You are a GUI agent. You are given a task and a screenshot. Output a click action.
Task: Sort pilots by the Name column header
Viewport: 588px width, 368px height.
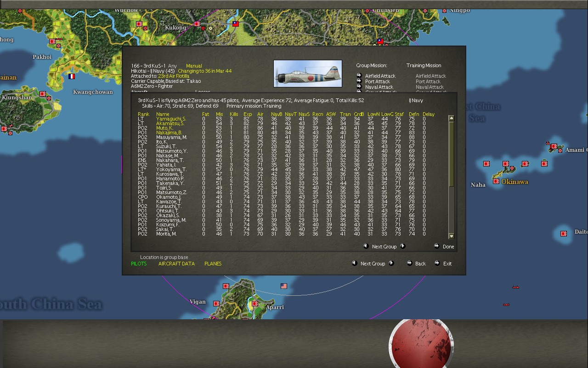pyautogui.click(x=163, y=114)
